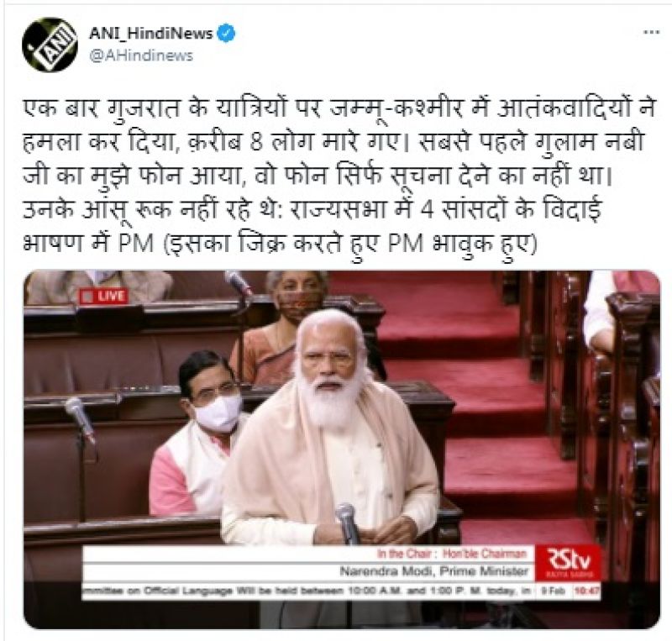Open the embedded Rajya Sabha image
Viewport: 672px width, 641px height.
tap(342, 449)
